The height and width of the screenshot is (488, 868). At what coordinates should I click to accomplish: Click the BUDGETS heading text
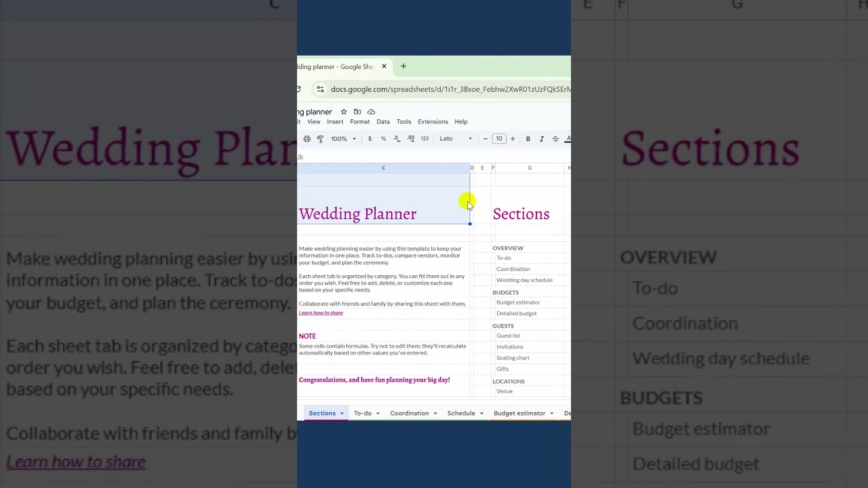click(505, 293)
